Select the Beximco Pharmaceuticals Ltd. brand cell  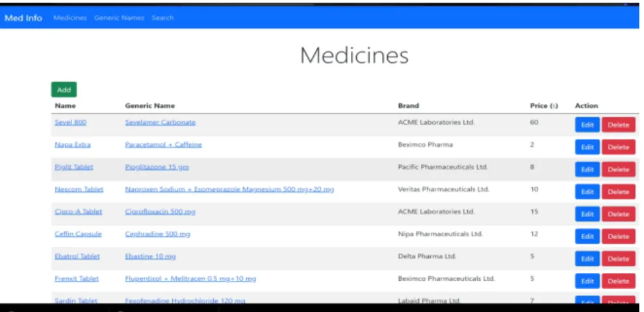446,278
